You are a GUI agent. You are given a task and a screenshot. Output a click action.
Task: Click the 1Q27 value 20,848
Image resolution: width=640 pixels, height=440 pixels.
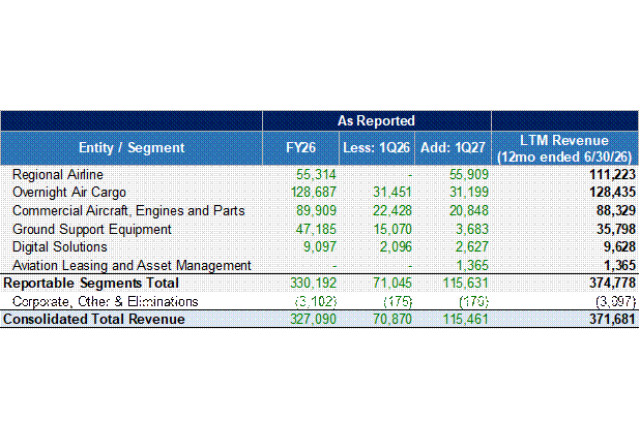click(x=469, y=211)
